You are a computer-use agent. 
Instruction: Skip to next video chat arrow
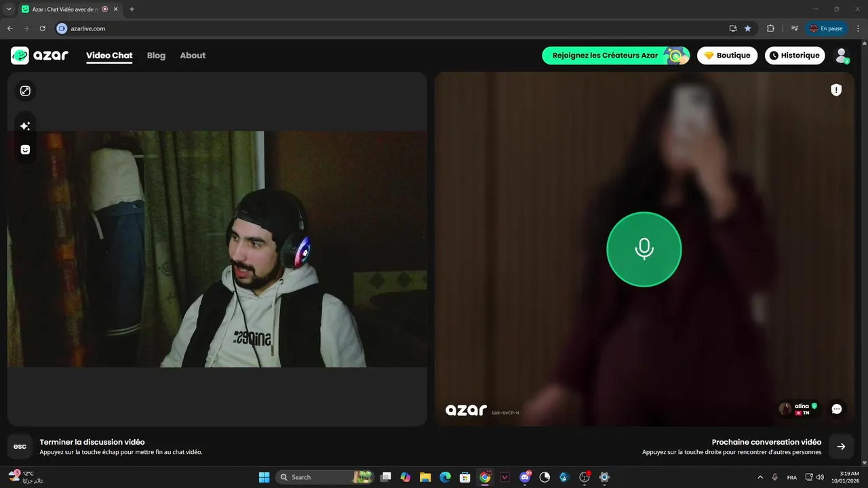pyautogui.click(x=841, y=447)
